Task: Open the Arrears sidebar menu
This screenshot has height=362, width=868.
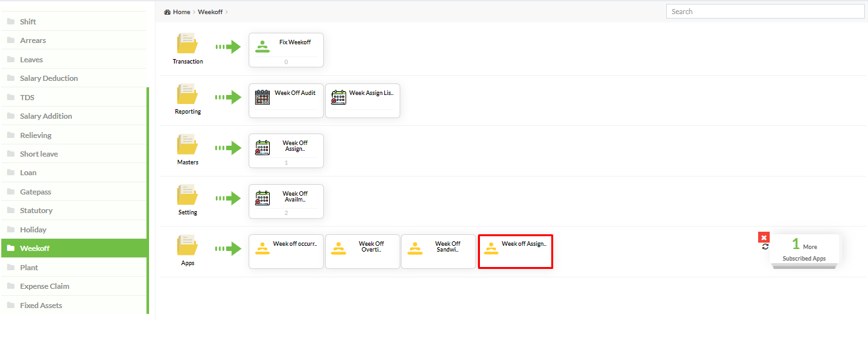Action: [x=74, y=40]
